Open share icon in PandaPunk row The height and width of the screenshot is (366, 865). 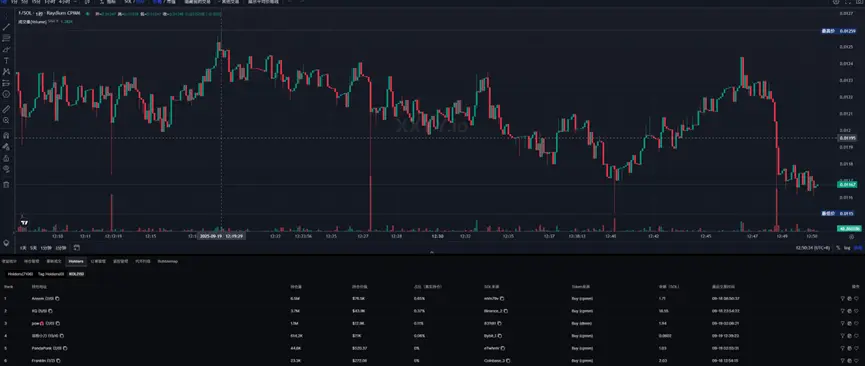point(849,348)
